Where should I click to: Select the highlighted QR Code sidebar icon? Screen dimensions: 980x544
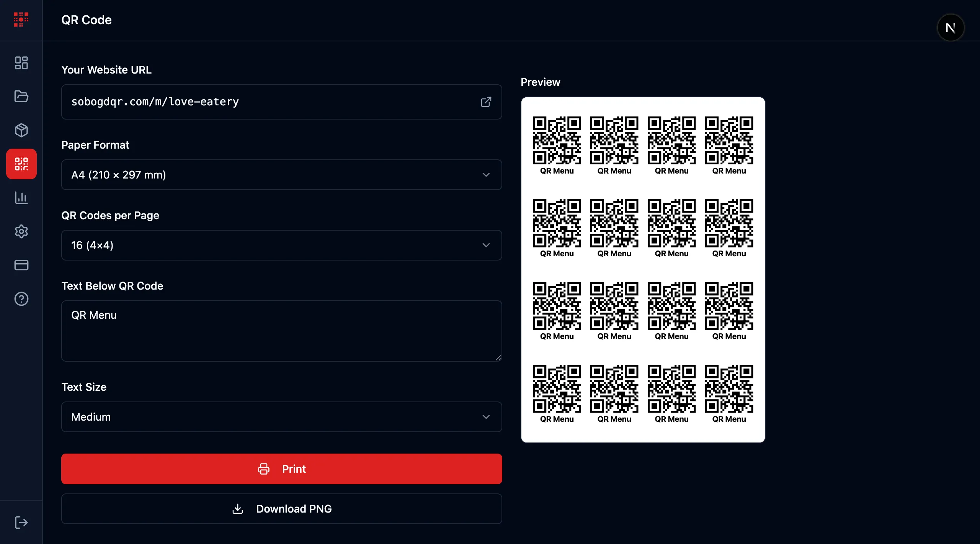21,164
